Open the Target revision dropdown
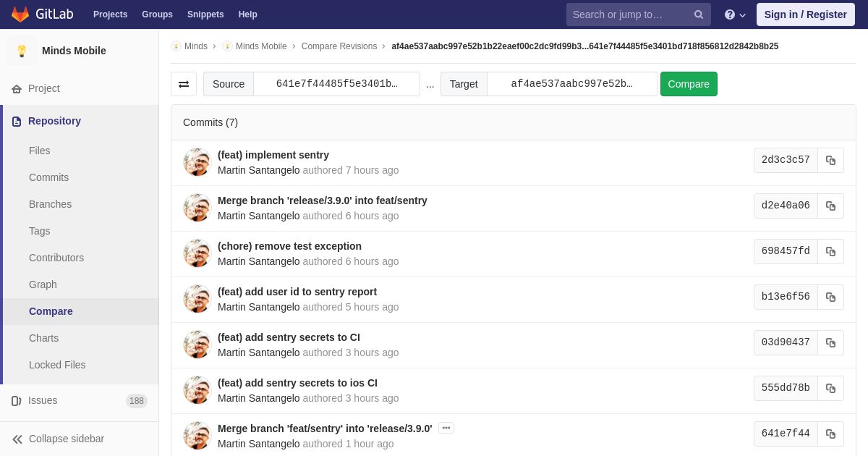 tap(572, 84)
